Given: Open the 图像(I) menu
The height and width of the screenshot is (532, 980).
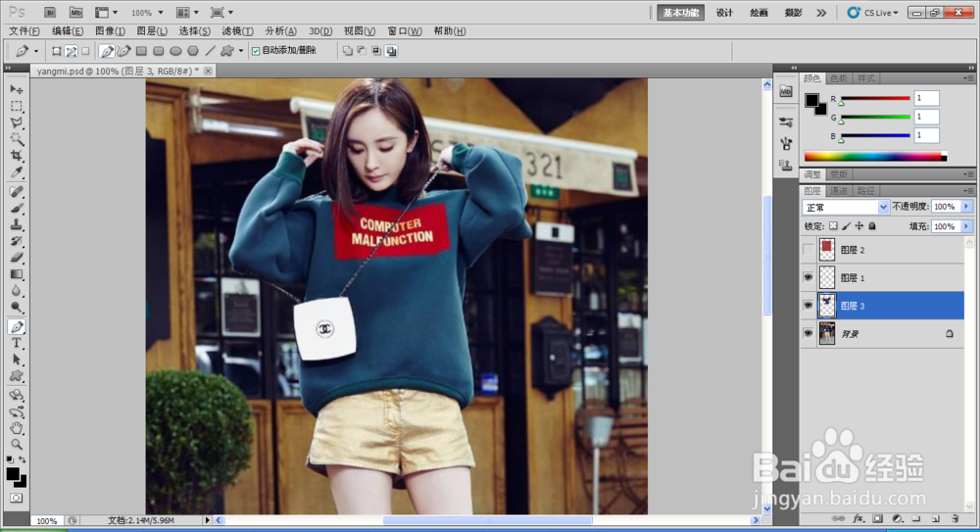Looking at the screenshot, I should (x=110, y=30).
